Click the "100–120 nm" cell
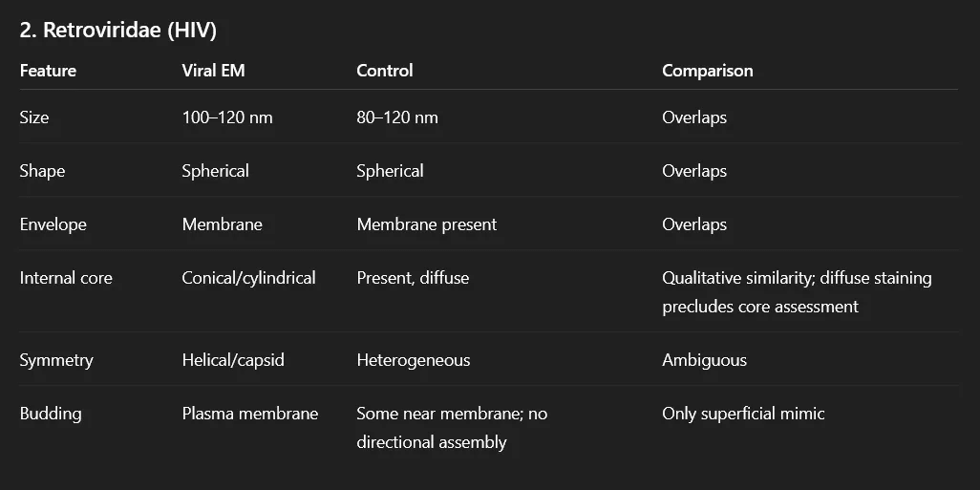Screen dimensions: 980x490 (226, 117)
